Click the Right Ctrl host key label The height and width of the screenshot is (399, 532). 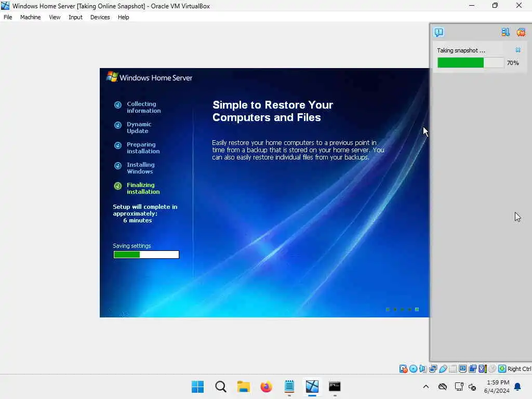(x=520, y=369)
